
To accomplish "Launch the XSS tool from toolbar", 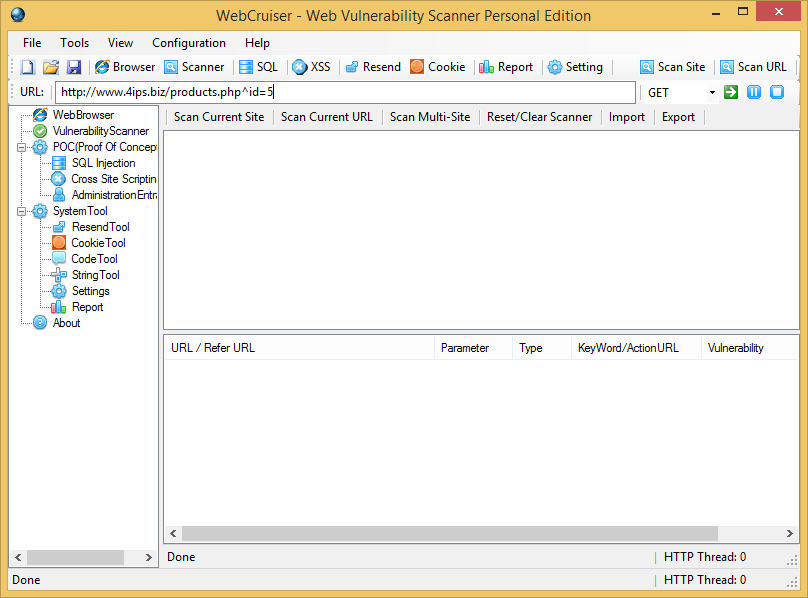I will tap(311, 67).
